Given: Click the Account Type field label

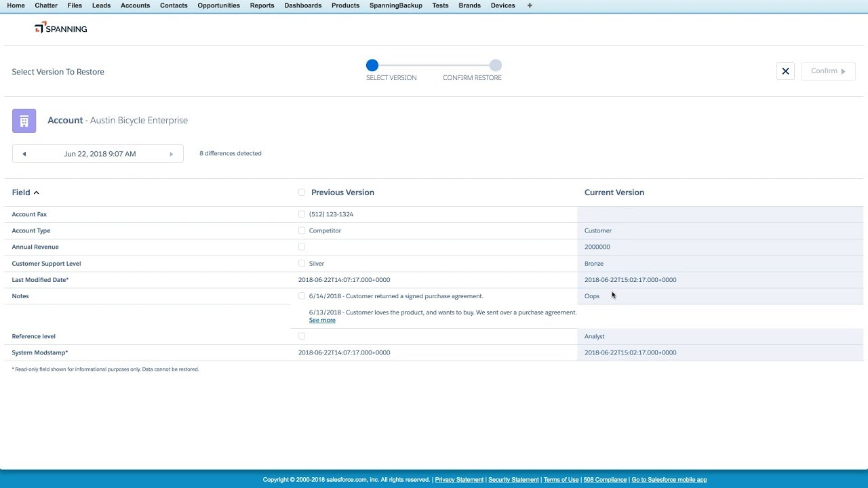Looking at the screenshot, I should coord(31,230).
